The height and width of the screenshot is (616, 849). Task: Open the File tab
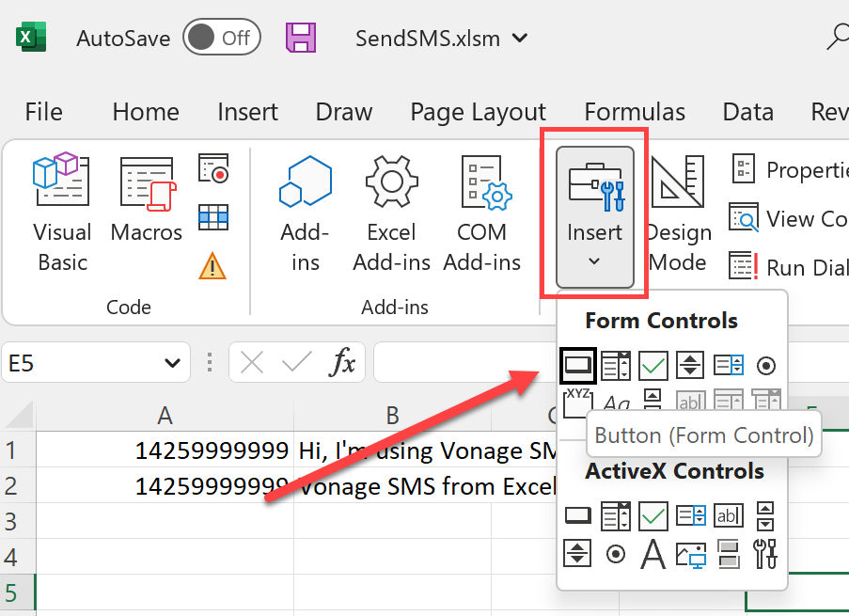[x=44, y=112]
